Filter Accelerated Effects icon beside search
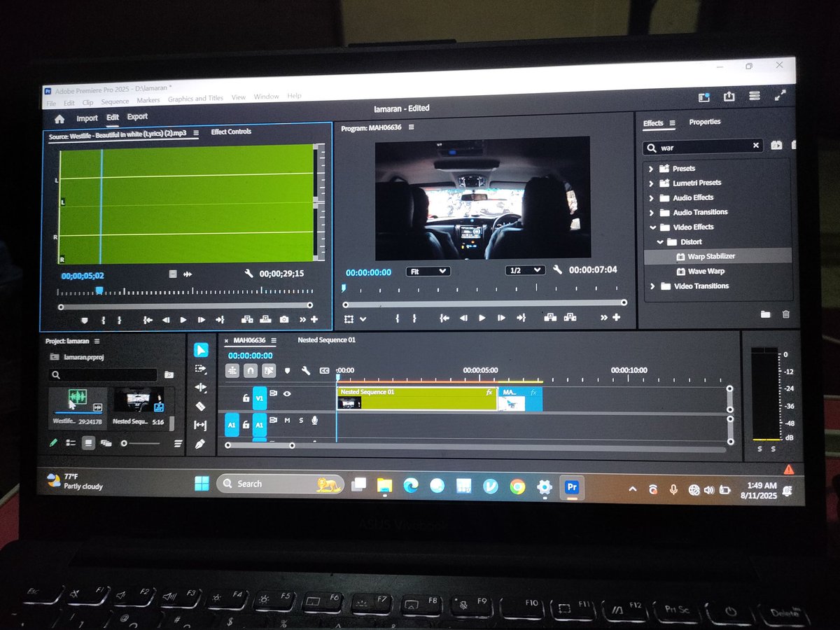This screenshot has width=840, height=630. 776,145
